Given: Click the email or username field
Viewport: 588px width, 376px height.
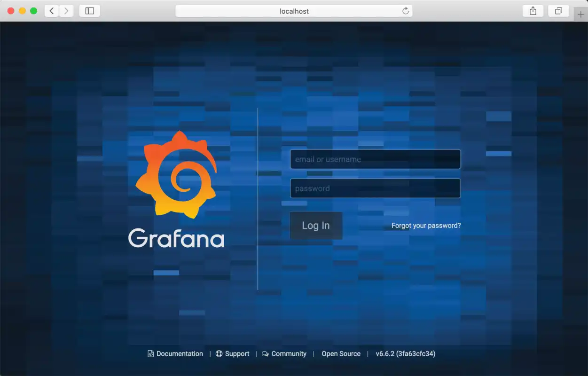Looking at the screenshot, I should coord(375,159).
